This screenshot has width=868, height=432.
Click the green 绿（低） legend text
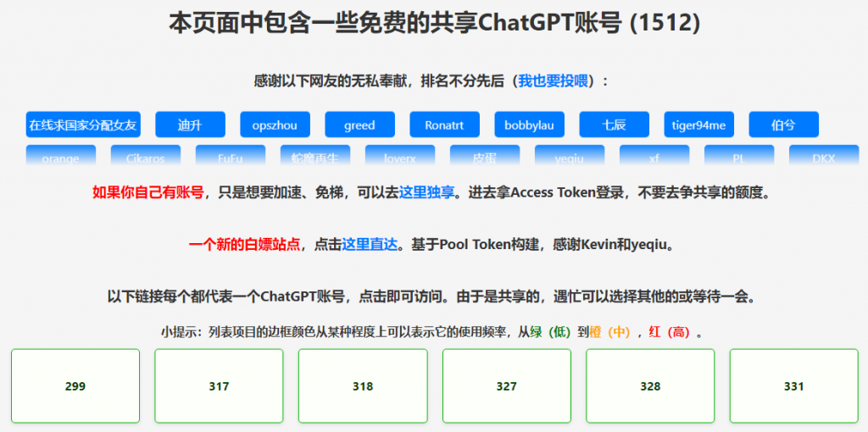coord(550,333)
